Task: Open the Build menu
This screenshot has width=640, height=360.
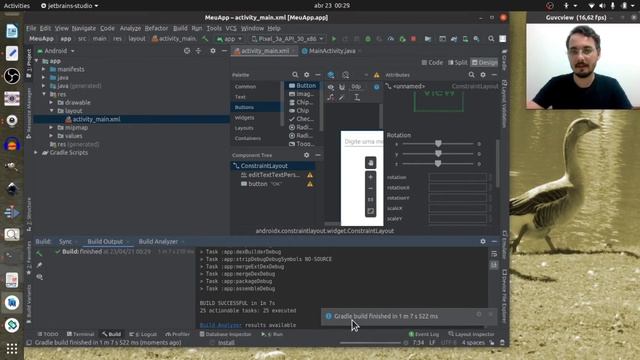Action: tap(180, 28)
